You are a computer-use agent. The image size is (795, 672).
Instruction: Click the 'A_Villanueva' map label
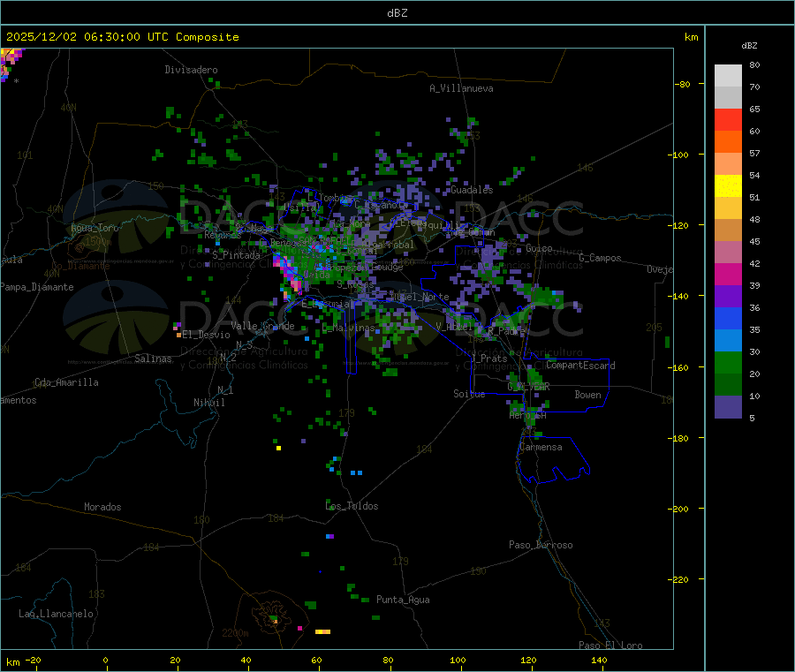click(x=461, y=88)
